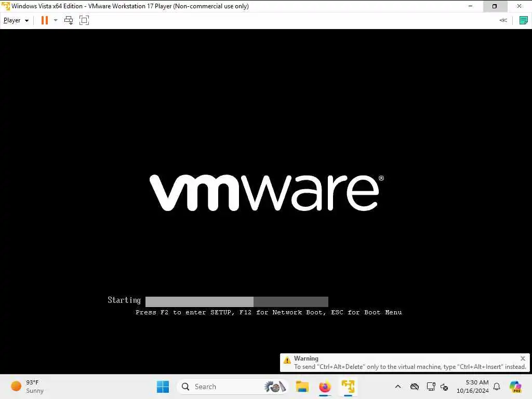The height and width of the screenshot is (399, 532).
Task: Focus the taskbar Search box
Action: (x=232, y=387)
